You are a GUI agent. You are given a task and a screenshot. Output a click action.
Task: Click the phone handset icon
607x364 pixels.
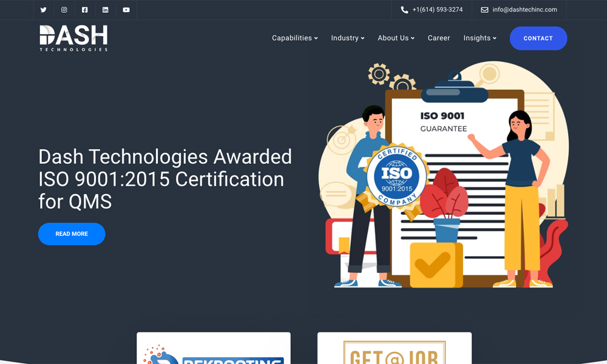404,10
